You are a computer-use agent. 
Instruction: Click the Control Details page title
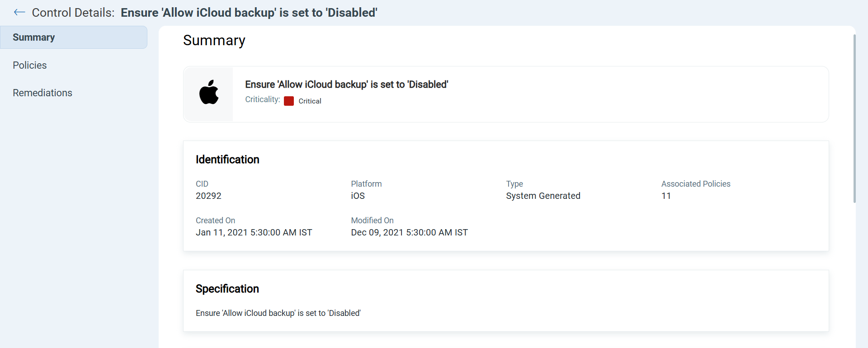pos(204,13)
